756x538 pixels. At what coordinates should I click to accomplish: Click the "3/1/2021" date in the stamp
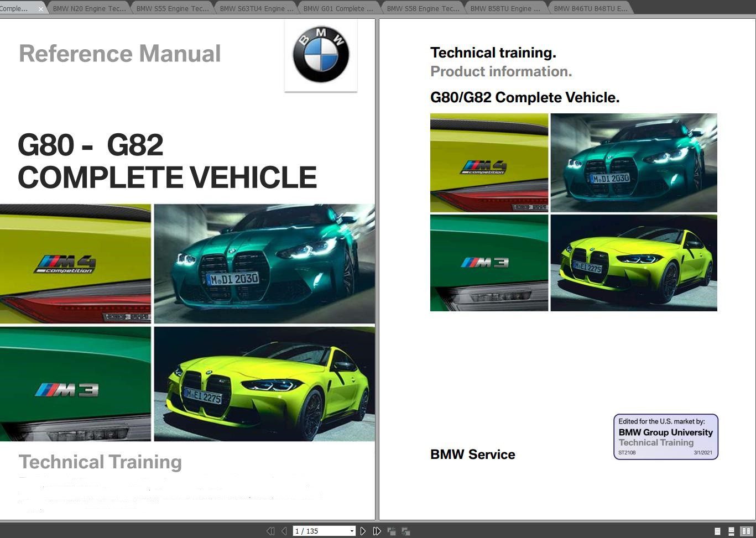tap(703, 453)
